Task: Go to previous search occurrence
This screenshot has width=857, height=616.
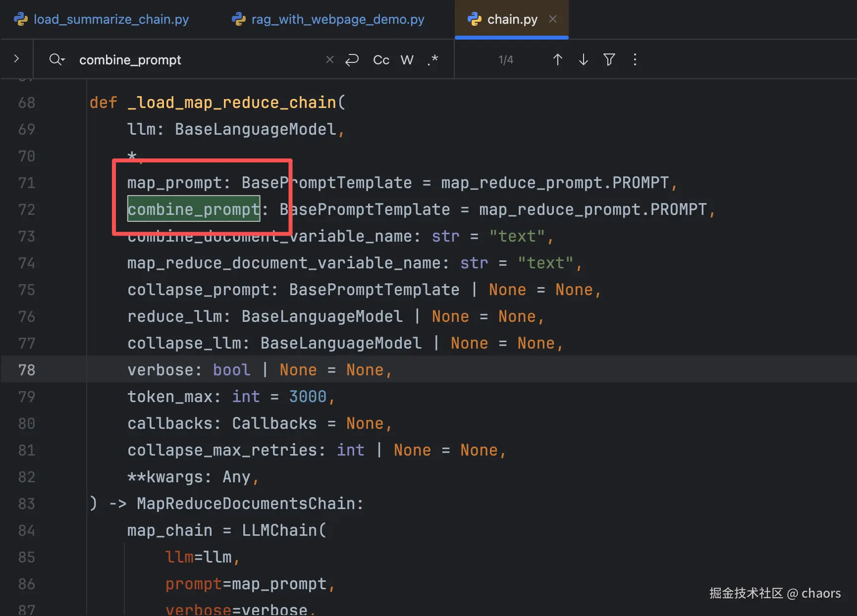Action: tap(557, 60)
